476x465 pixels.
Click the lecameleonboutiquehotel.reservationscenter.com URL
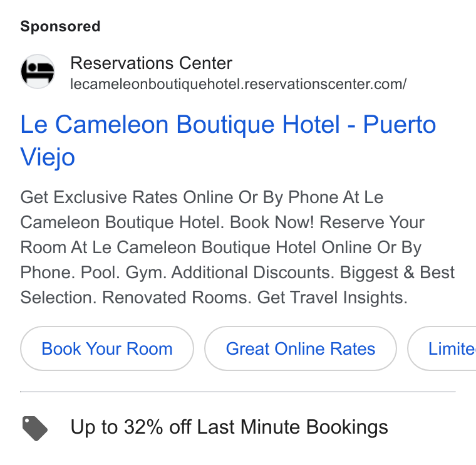[238, 84]
